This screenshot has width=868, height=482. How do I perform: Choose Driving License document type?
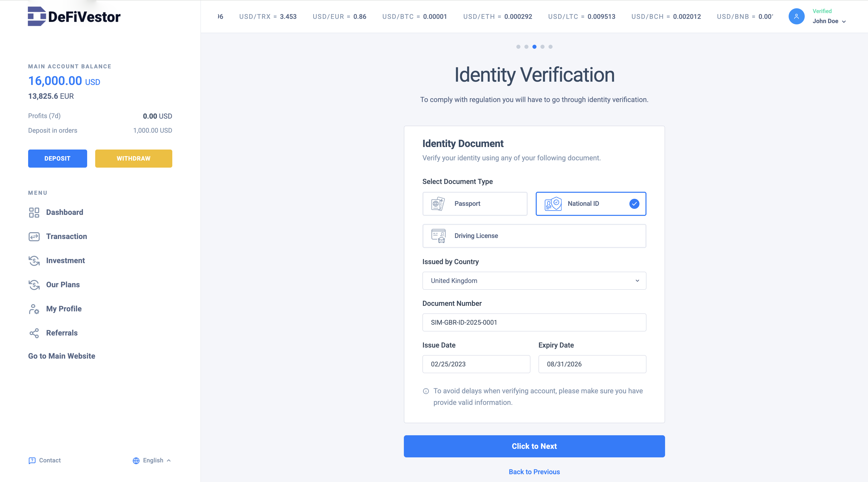coord(534,236)
